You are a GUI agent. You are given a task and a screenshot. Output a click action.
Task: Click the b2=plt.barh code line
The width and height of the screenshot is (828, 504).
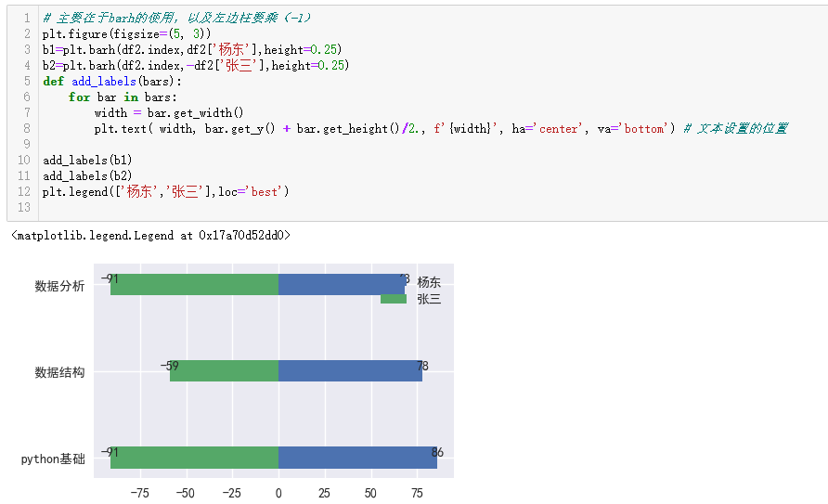(x=196, y=66)
